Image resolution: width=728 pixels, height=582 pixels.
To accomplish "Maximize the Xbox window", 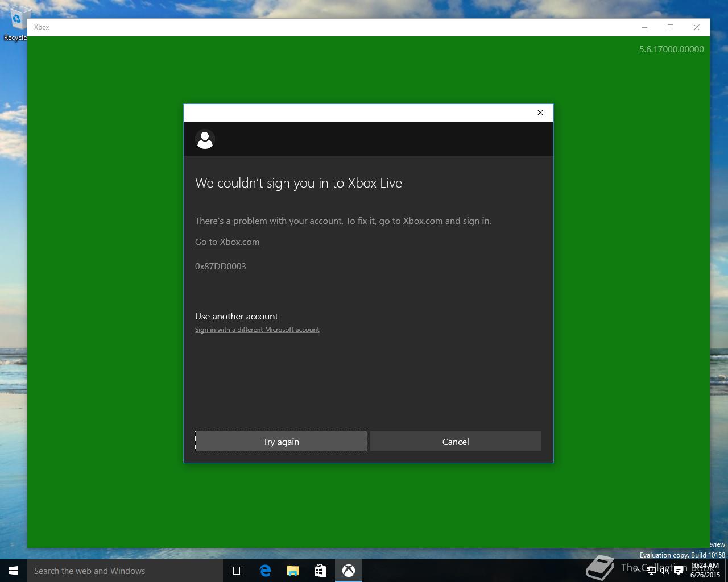I will [x=671, y=27].
